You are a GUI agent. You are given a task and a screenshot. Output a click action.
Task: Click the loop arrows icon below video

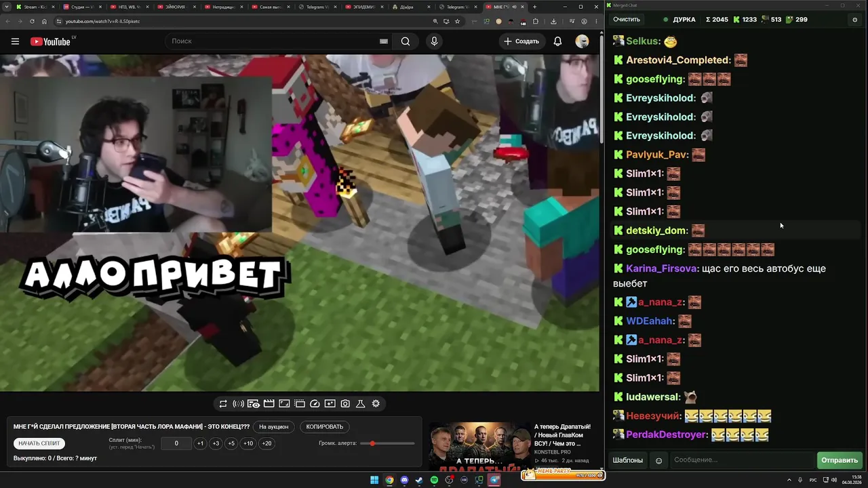point(222,404)
